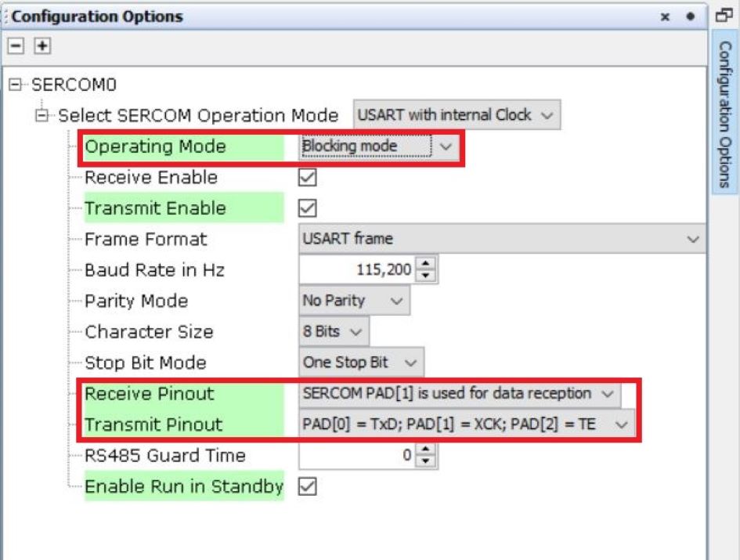This screenshot has height=560, width=740.
Task: Open the Character Size 8 Bits dropdown
Action: click(x=334, y=332)
